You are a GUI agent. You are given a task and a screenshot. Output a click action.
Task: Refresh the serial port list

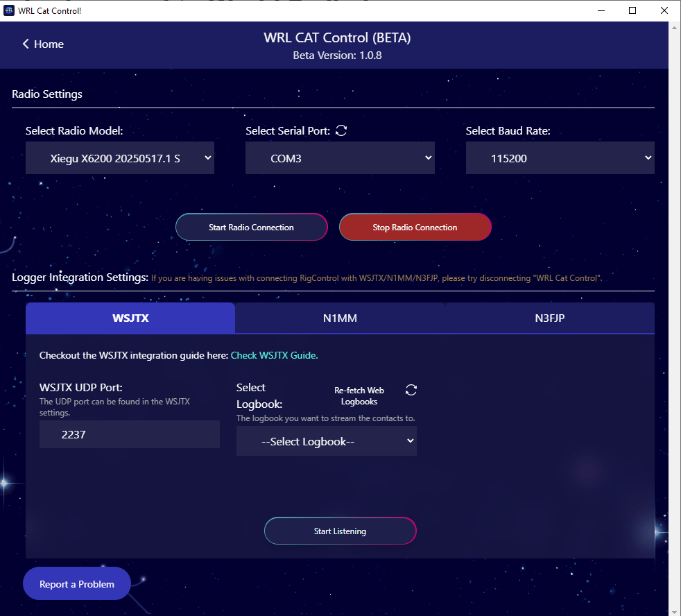click(x=341, y=130)
